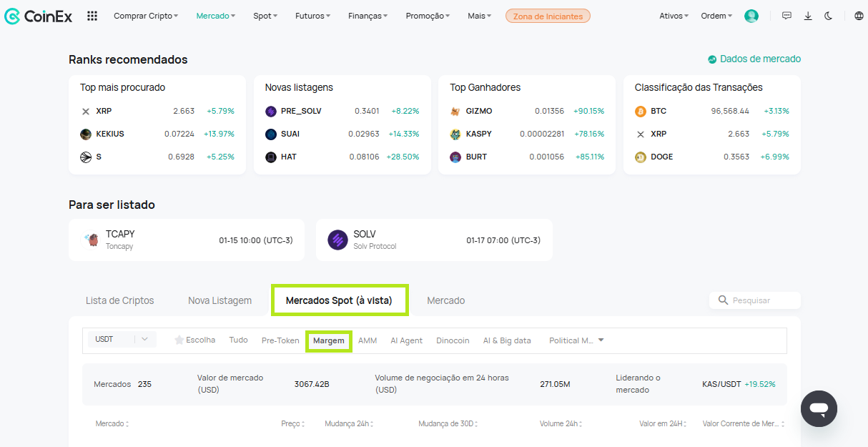868x447 pixels.
Task: Click the XRP icon in Top mais procurado
Action: pos(86,112)
